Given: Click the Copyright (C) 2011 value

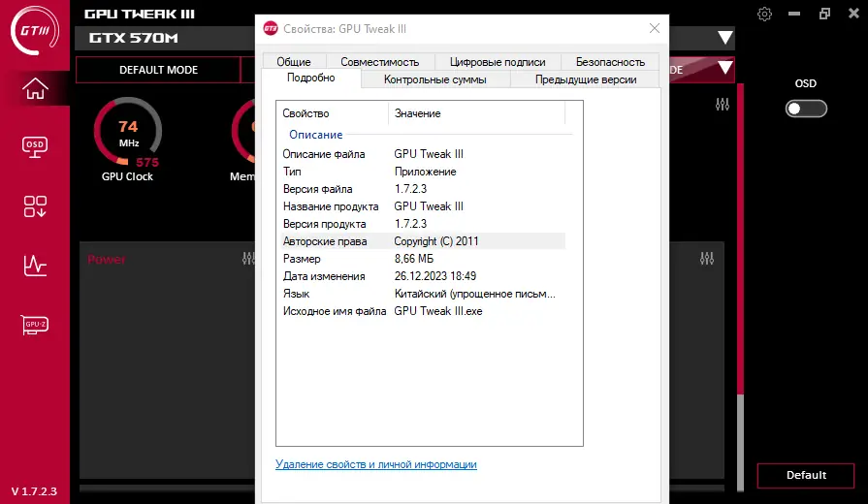Looking at the screenshot, I should click(x=436, y=241).
